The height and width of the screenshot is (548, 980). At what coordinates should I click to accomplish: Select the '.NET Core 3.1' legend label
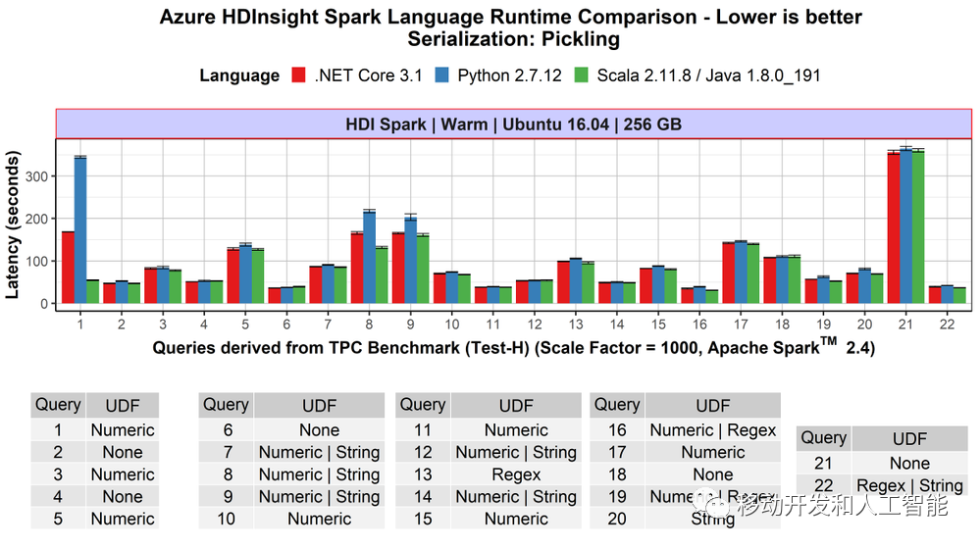[x=368, y=75]
